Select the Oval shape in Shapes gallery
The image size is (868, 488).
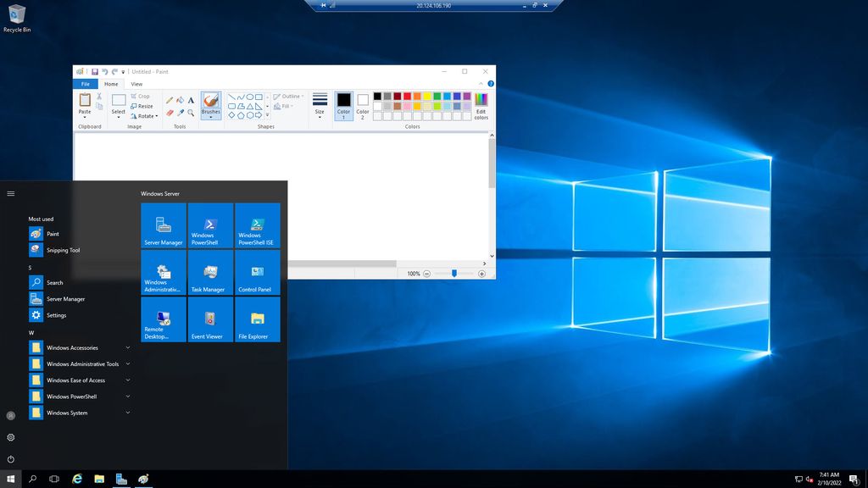coord(250,97)
